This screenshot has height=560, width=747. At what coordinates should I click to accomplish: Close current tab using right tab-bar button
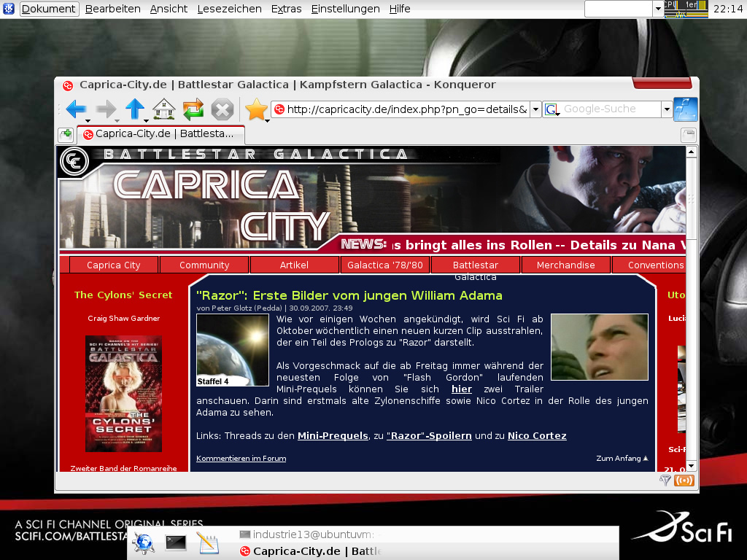[689, 135]
